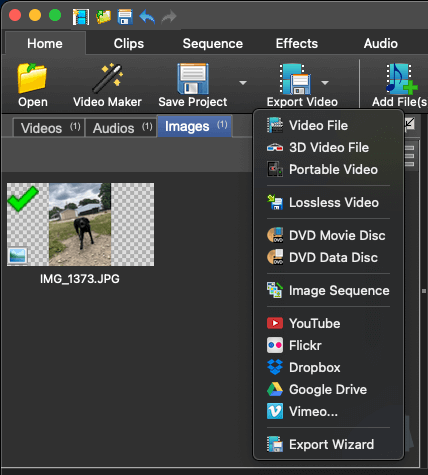The width and height of the screenshot is (428, 475).
Task: Open the Video Maker wizard
Action: 107,85
